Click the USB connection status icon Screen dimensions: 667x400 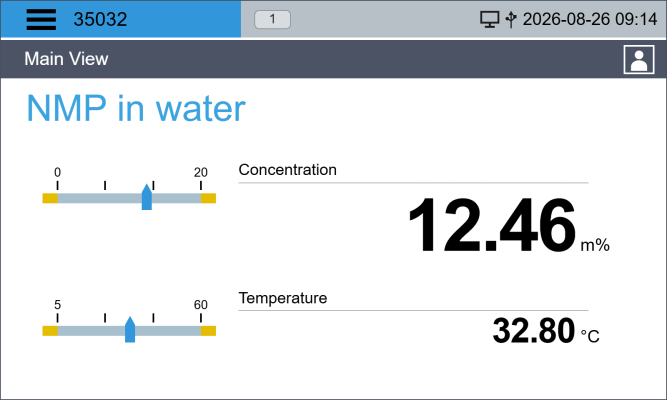[x=511, y=19]
